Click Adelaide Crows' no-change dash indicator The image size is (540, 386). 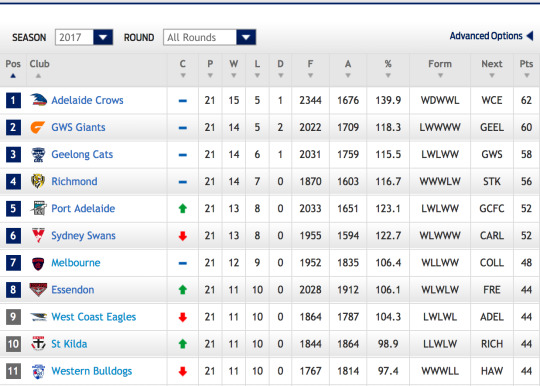[183, 101]
